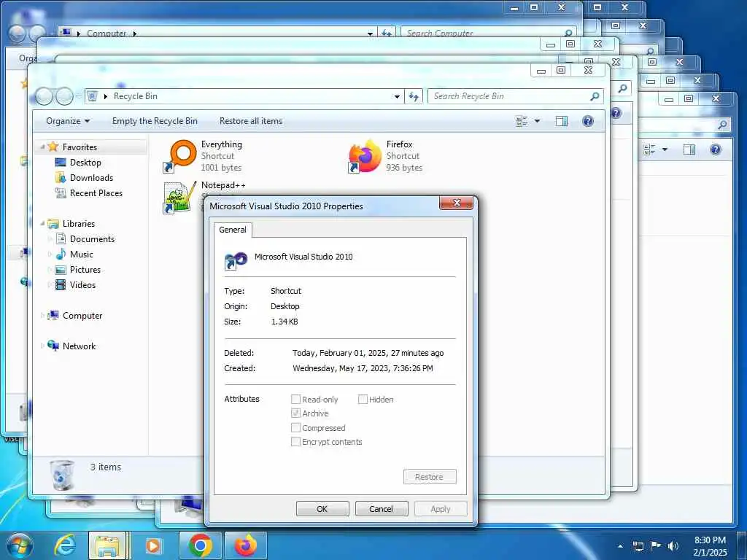Click the Favorites star icon in sidebar
Image resolution: width=747 pixels, height=560 pixels.
[53, 147]
